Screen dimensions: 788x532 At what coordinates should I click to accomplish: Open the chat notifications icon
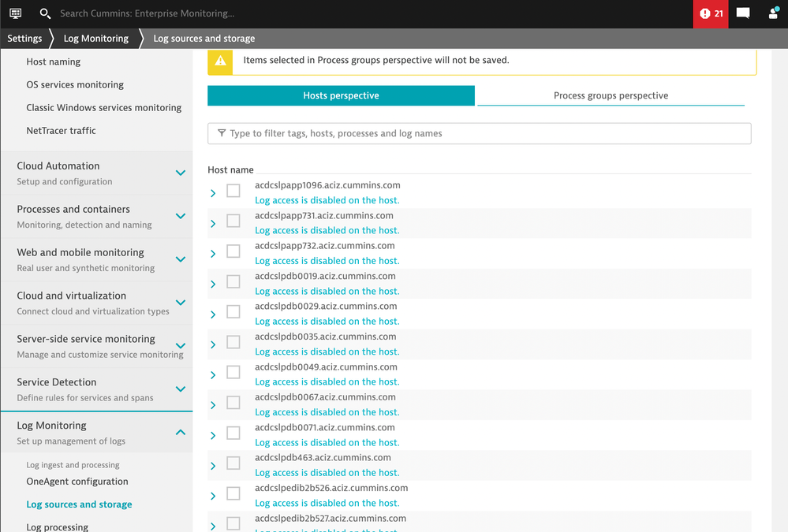743,13
